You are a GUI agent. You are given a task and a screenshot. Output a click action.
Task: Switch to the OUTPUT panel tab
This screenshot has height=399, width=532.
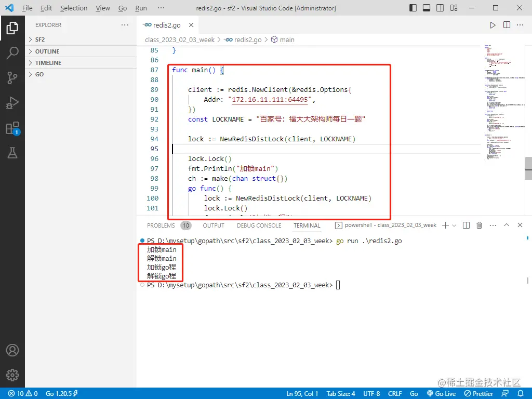pyautogui.click(x=214, y=225)
